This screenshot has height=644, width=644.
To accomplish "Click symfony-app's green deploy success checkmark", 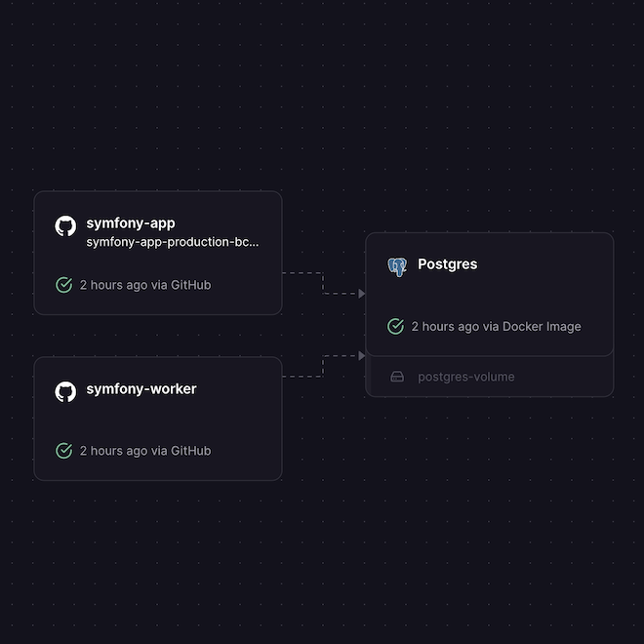I will point(64,285).
